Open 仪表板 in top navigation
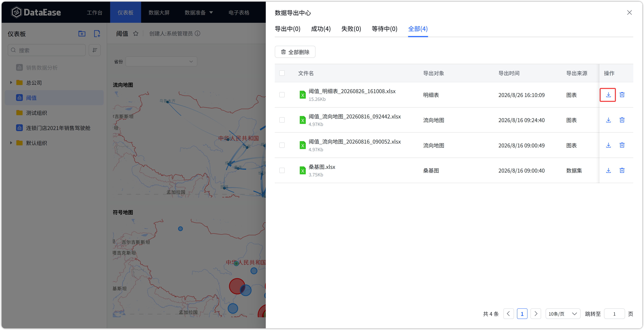Image resolution: width=644 pixels, height=330 pixels. [126, 13]
